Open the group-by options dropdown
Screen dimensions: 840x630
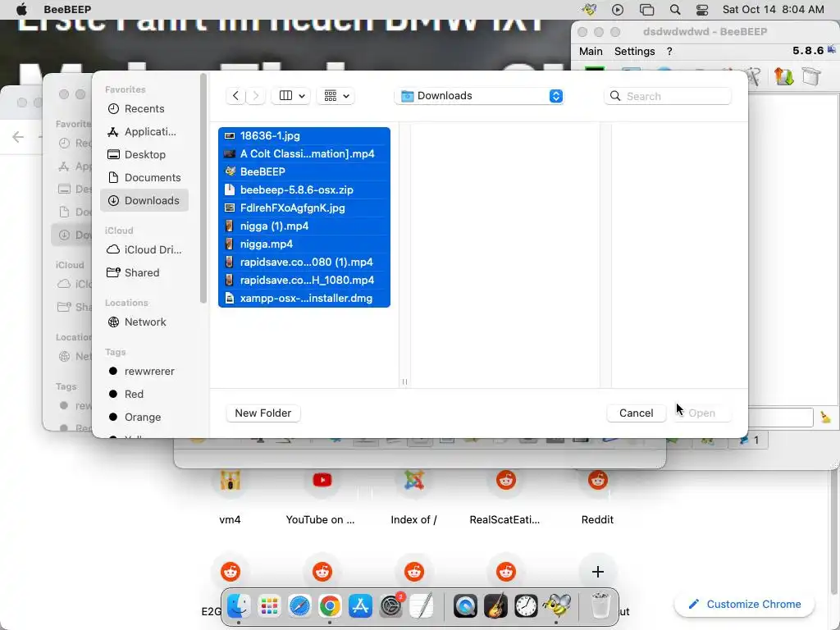(x=336, y=96)
